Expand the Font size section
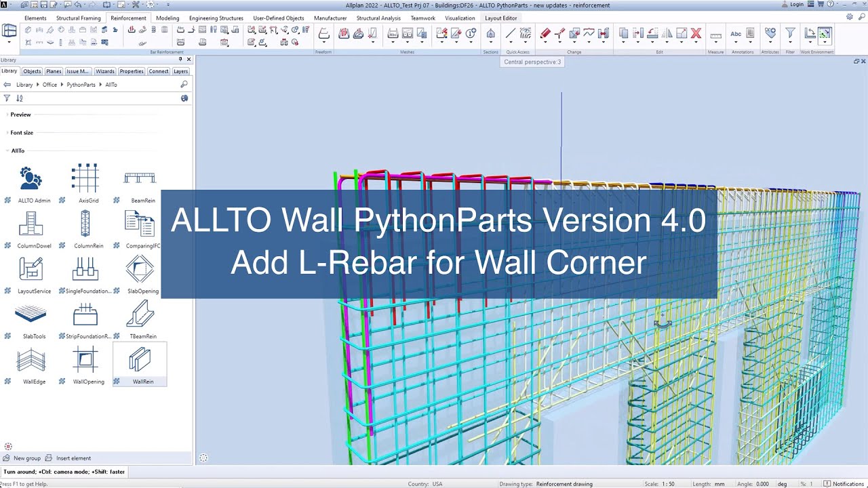Viewport: 868px width, 488px height. click(x=20, y=133)
